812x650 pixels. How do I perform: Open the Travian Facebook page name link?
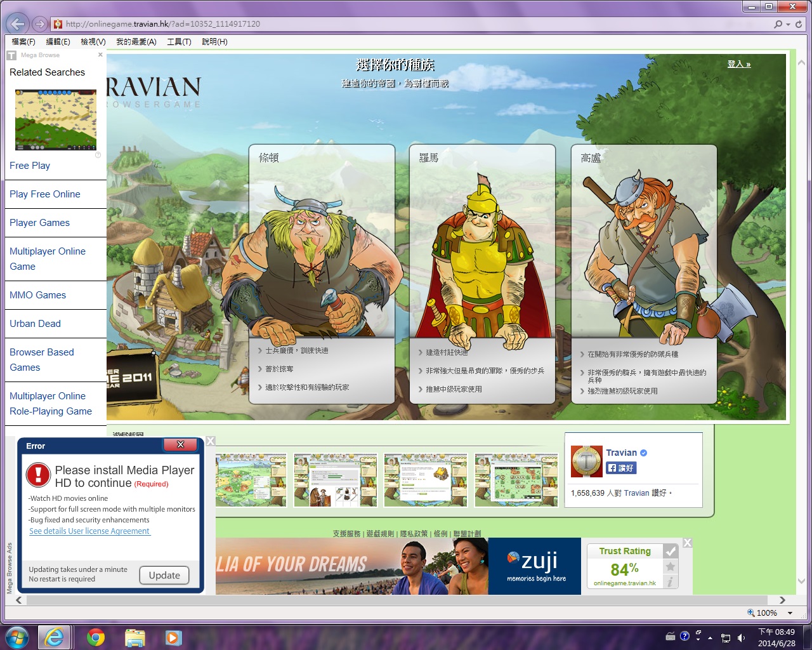(x=621, y=453)
